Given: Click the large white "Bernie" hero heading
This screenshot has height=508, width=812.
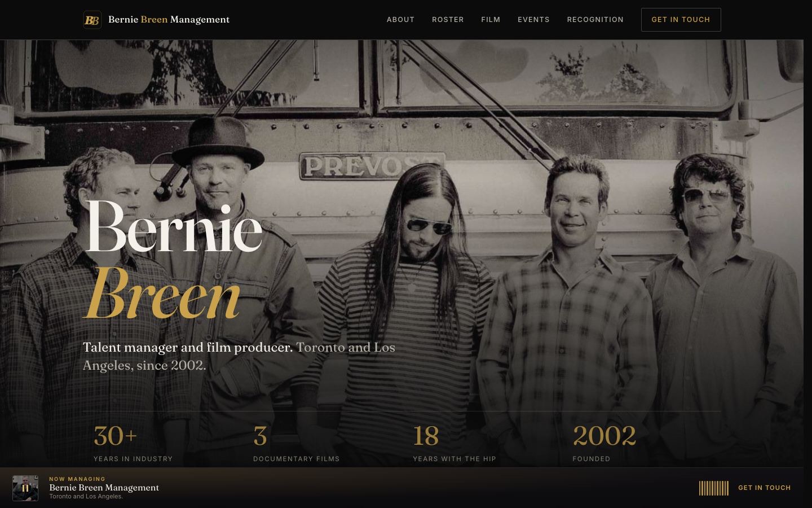Looking at the screenshot, I should (173, 226).
